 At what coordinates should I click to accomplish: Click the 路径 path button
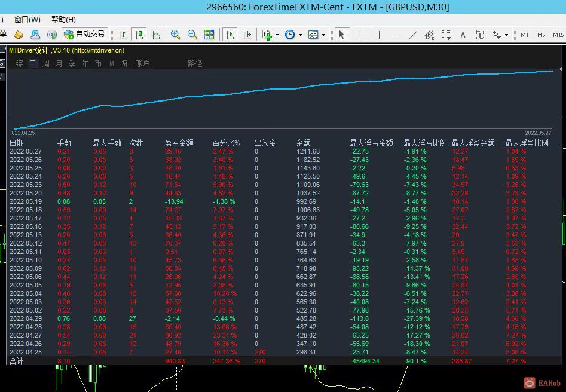[195, 63]
